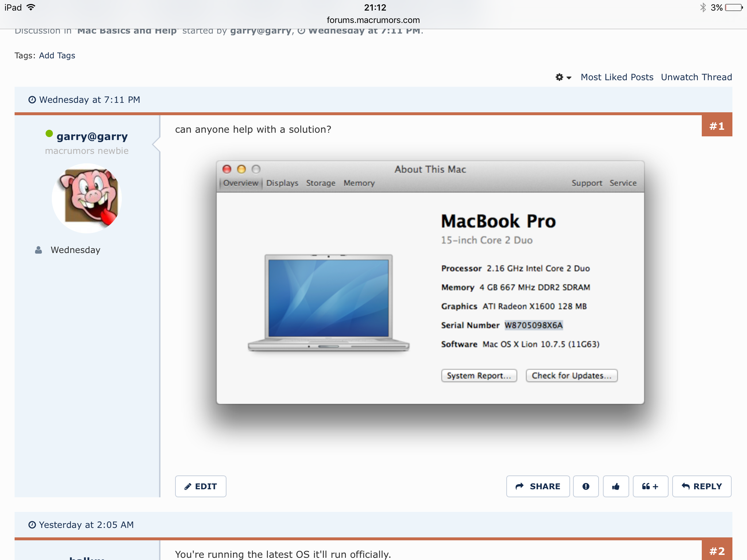Add post to multi-quote with quote icon
The image size is (747, 560).
point(650,486)
